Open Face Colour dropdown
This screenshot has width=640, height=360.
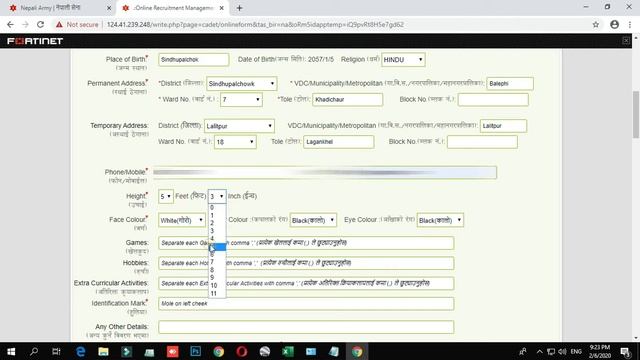(x=182, y=220)
